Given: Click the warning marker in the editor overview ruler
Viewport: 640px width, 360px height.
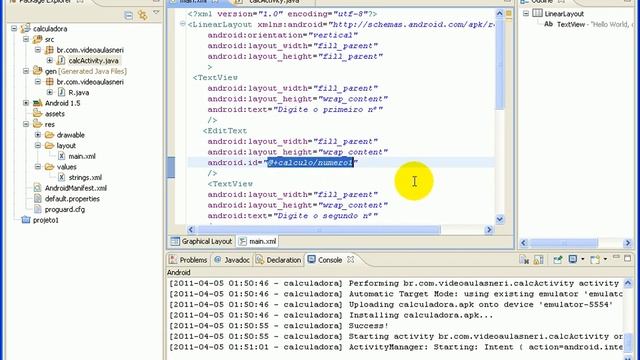Looking at the screenshot, I should pyautogui.click(x=509, y=13).
